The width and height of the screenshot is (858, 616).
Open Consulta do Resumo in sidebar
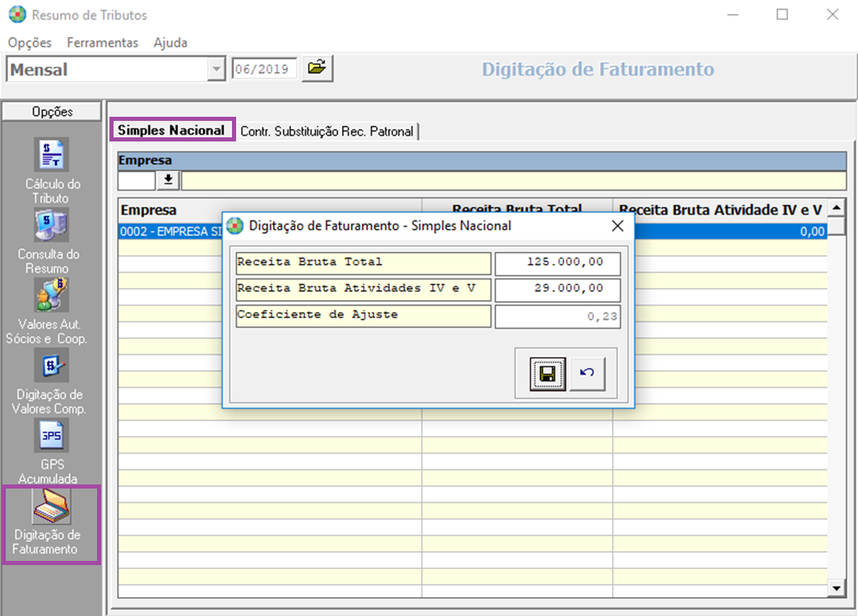point(51,225)
